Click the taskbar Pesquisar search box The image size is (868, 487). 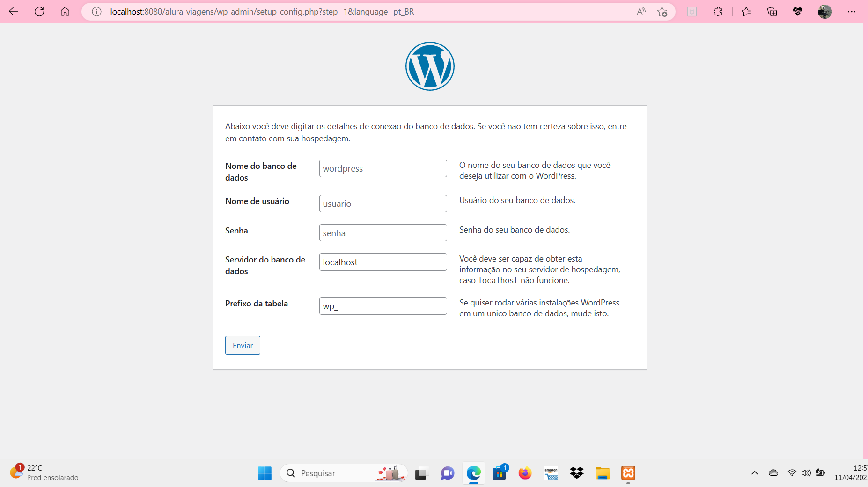[344, 473]
